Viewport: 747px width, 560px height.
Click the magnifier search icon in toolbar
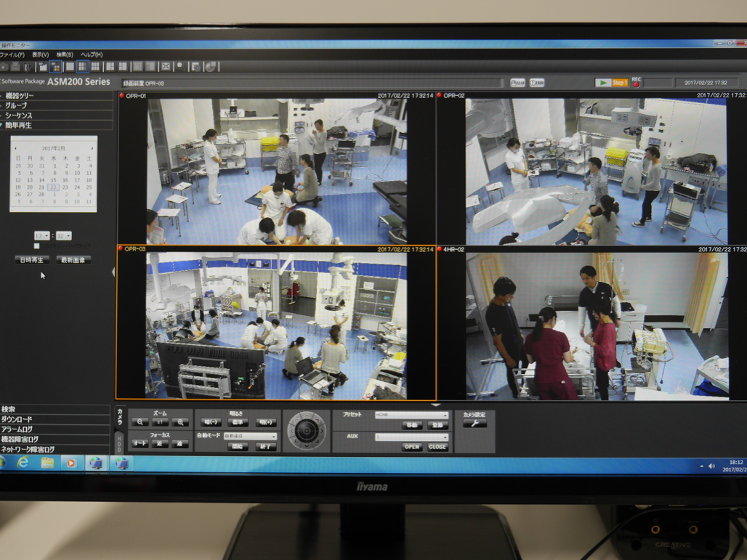coord(180,67)
